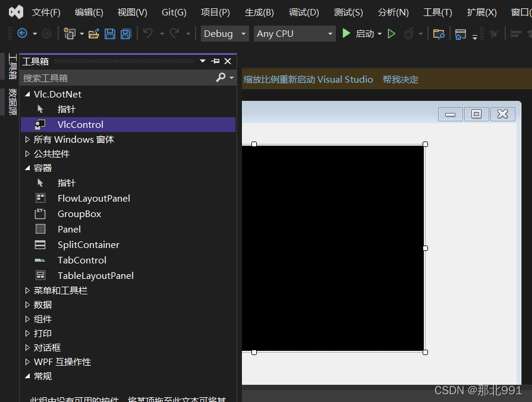Click the 新建项目 toolbar icon
The image size is (532, 402).
(x=70, y=34)
